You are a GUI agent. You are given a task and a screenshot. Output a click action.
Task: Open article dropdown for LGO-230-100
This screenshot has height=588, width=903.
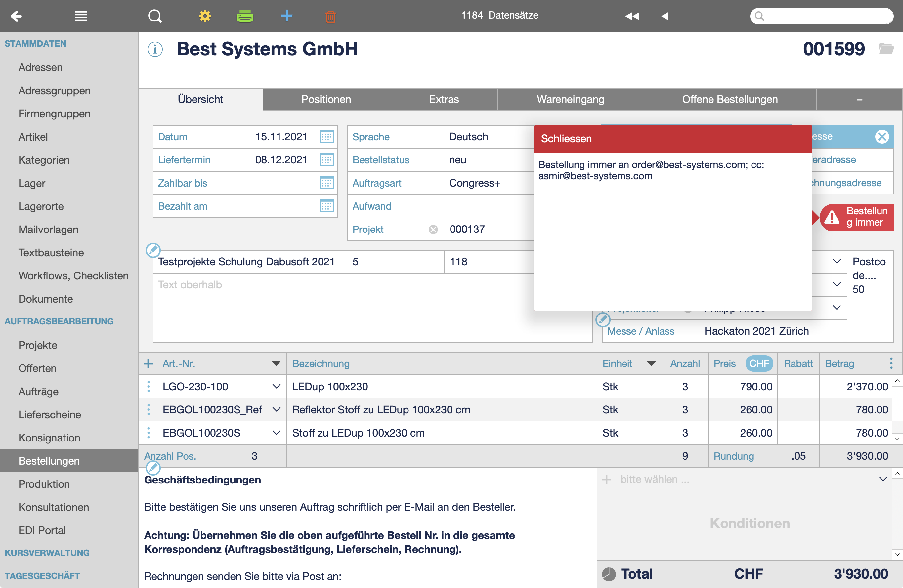[x=277, y=387]
